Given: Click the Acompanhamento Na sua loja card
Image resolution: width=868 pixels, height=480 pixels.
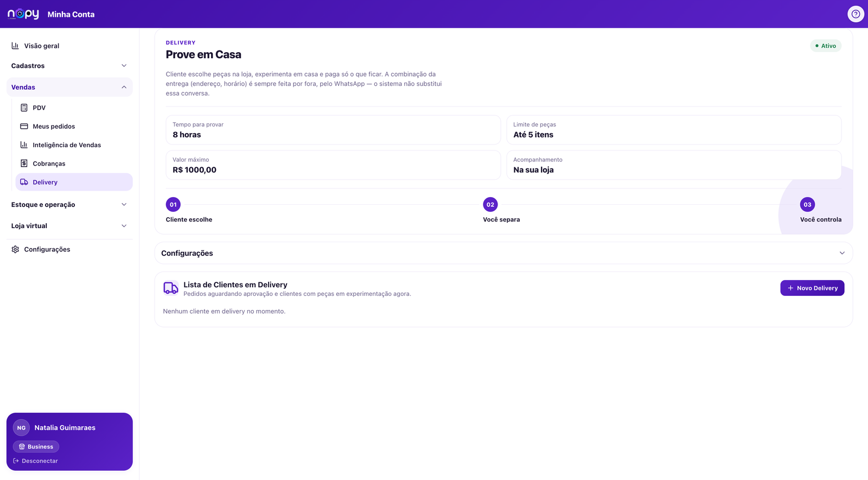Looking at the screenshot, I should click(674, 165).
